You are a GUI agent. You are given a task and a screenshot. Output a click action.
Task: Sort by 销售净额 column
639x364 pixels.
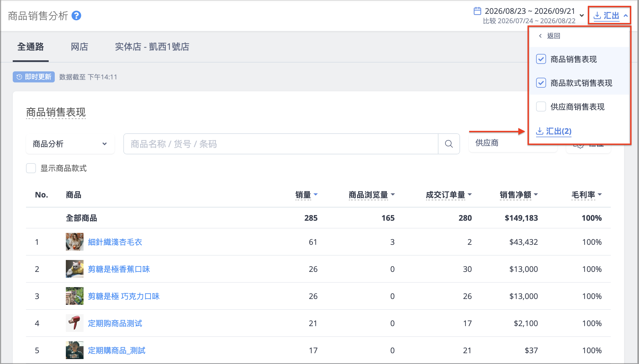point(519,195)
